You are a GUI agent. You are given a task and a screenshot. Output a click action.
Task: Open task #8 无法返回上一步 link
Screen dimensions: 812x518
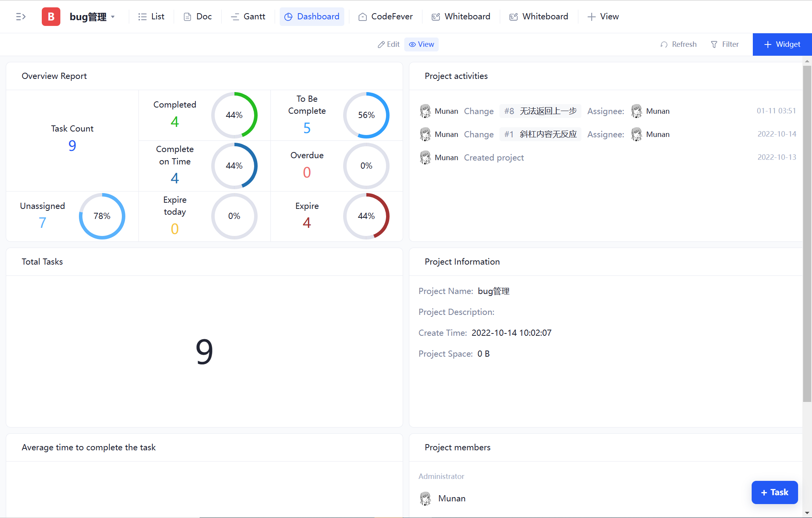click(x=540, y=111)
